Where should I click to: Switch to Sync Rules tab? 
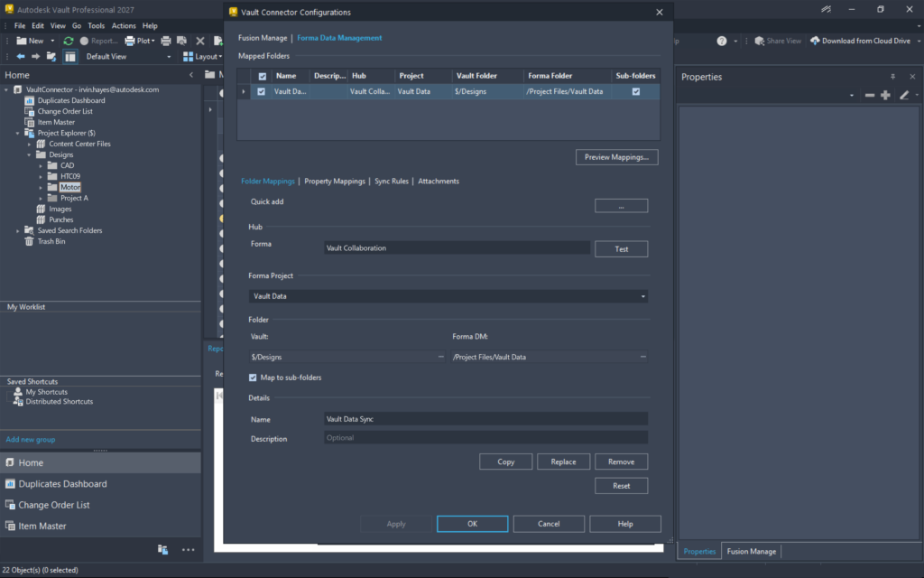[x=392, y=181]
